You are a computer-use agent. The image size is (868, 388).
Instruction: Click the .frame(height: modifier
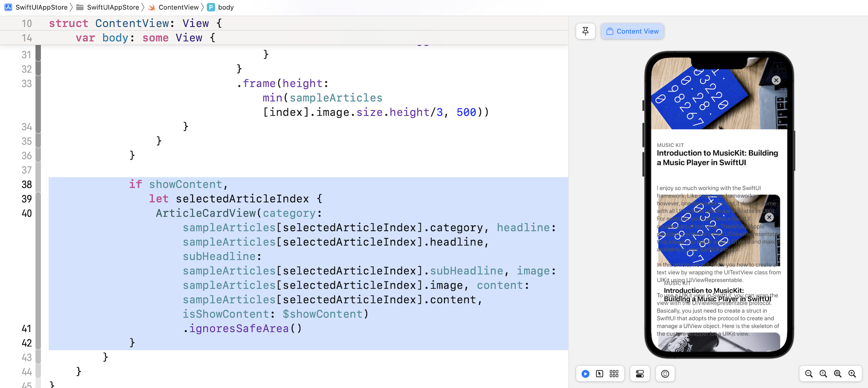click(283, 84)
